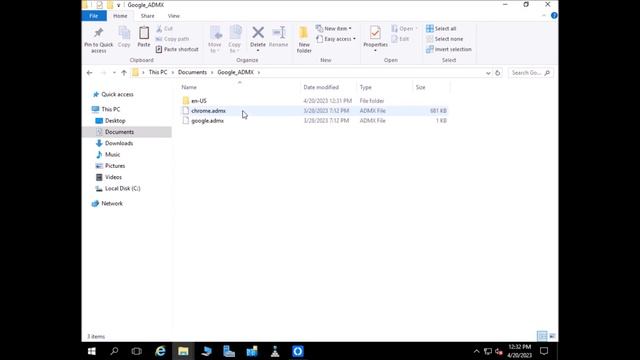This screenshot has width=640, height=360.
Task: Open the File menu tab
Action: coord(94,16)
